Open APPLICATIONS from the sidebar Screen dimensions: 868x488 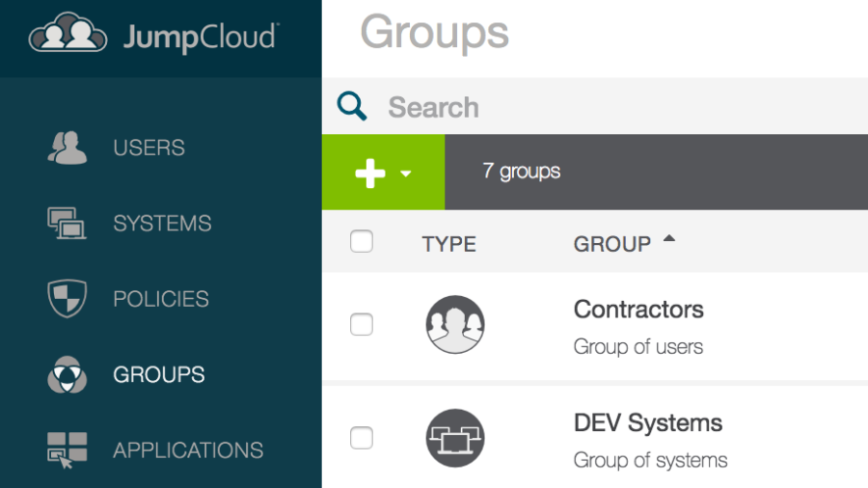click(x=188, y=450)
